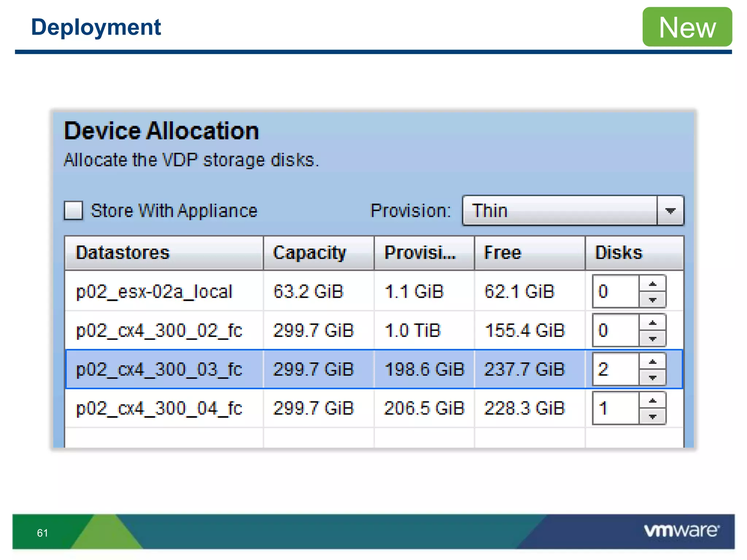This screenshot has height=560, width=747.
Task: Sort by the Capacity column header
Action: click(x=318, y=253)
